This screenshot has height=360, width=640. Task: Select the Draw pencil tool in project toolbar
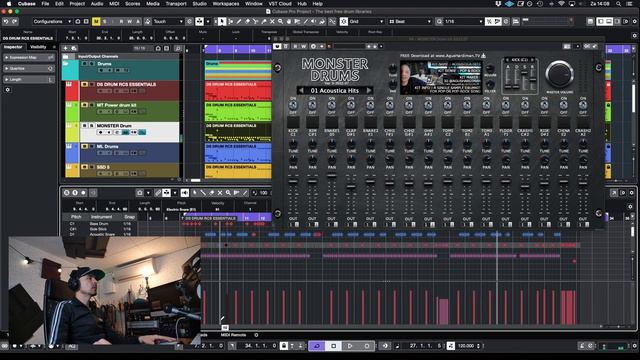pos(239,21)
